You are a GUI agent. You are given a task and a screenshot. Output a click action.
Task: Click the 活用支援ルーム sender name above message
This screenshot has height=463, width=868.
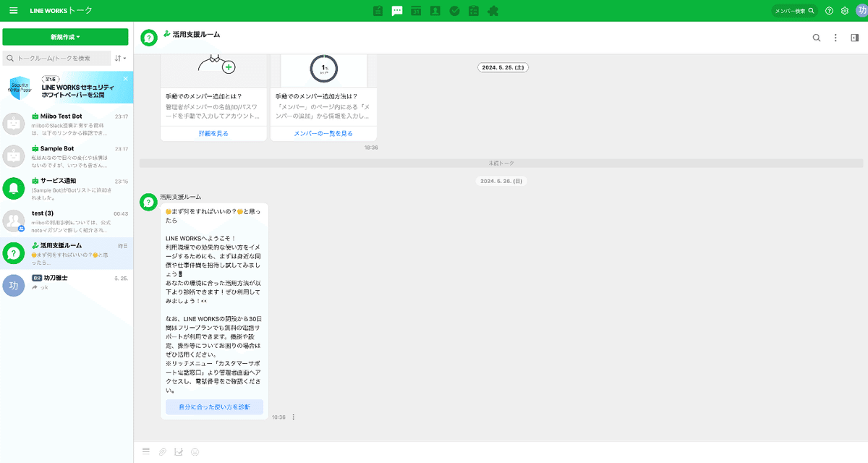click(180, 197)
